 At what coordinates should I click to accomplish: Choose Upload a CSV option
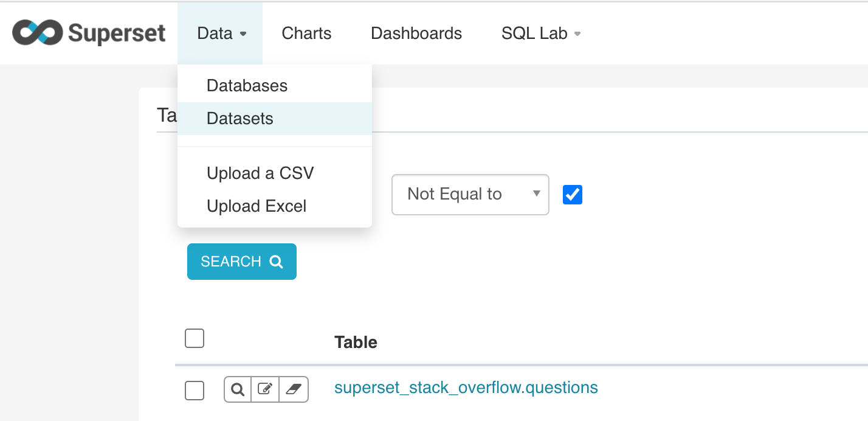point(260,173)
